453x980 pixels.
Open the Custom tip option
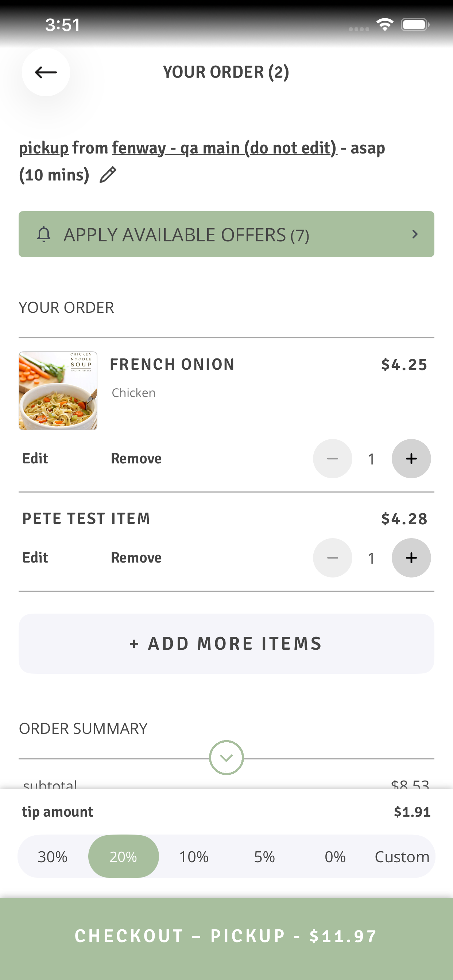click(402, 857)
